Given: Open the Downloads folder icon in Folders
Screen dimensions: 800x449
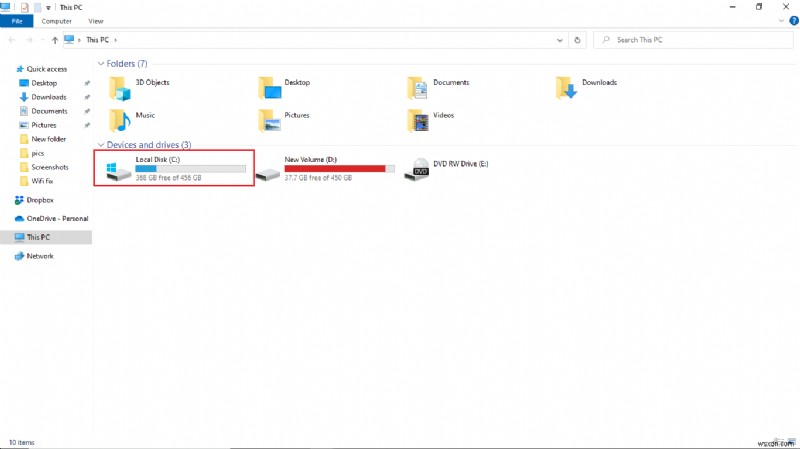Looking at the screenshot, I should coord(566,88).
